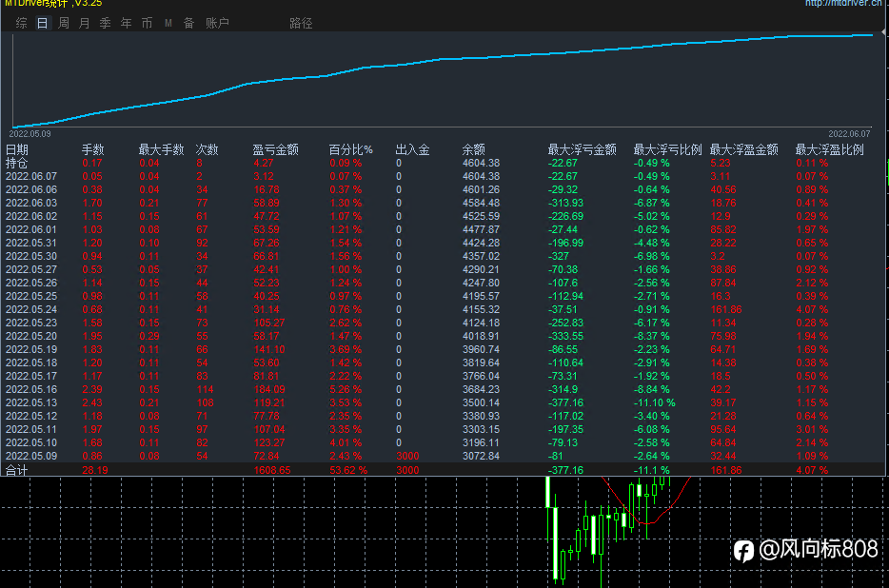Viewport: 889px width, 588px height.
Task: Switch to the 综 summary tab
Action: [22, 23]
